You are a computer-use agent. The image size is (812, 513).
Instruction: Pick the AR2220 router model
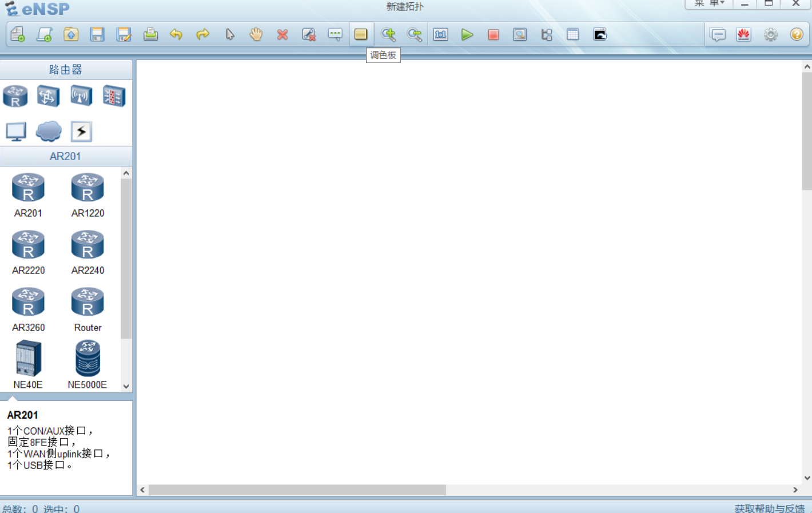pyautogui.click(x=28, y=253)
